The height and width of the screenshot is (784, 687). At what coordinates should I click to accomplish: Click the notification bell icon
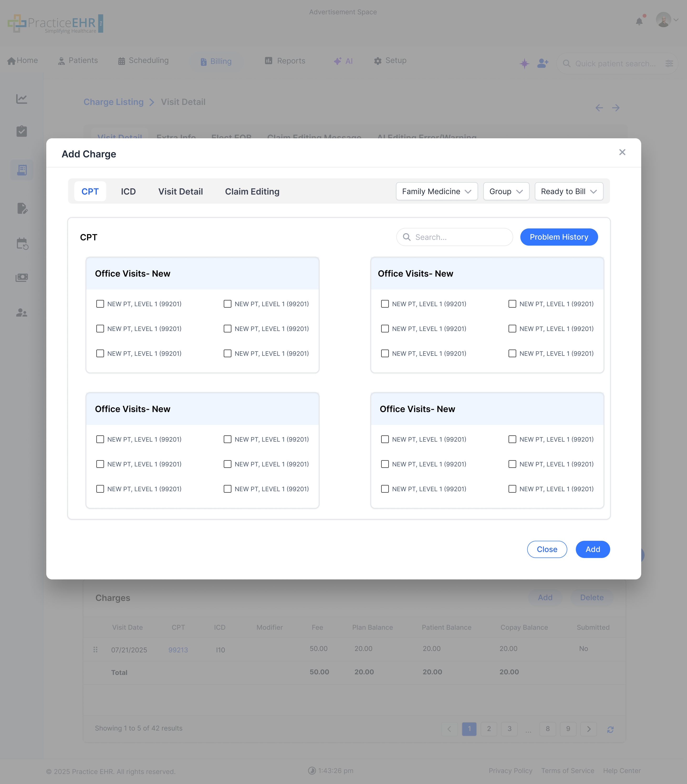click(x=639, y=21)
